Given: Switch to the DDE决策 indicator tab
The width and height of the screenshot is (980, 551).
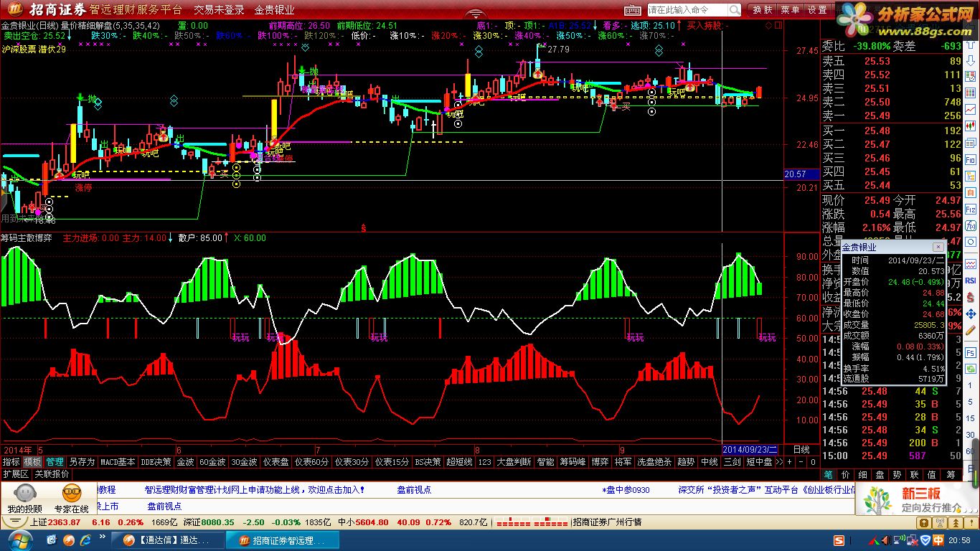Looking at the screenshot, I should coord(156,462).
